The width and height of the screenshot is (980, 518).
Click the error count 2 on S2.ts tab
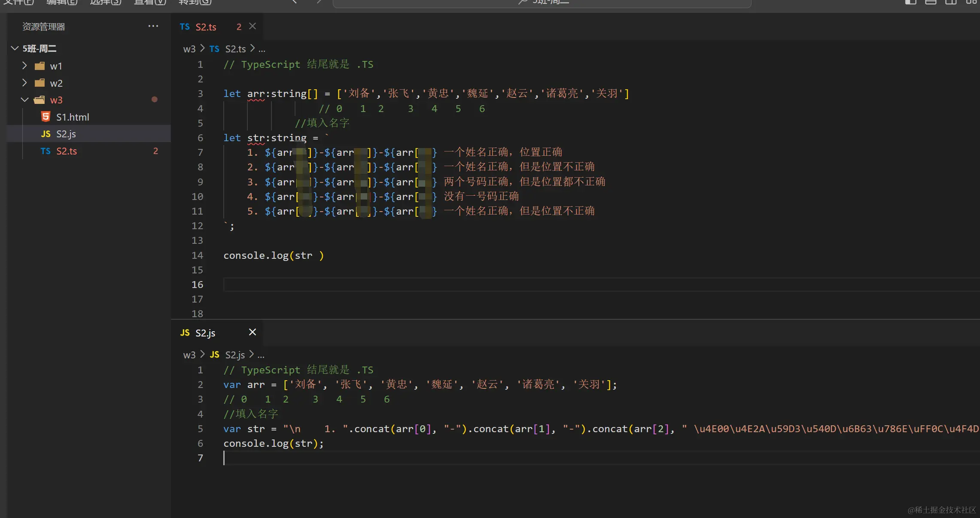pos(239,27)
